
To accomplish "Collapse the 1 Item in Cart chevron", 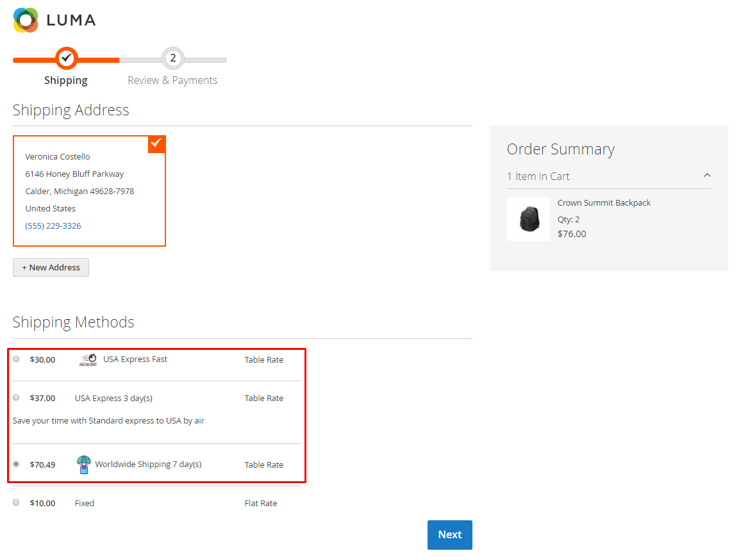I will (x=707, y=176).
